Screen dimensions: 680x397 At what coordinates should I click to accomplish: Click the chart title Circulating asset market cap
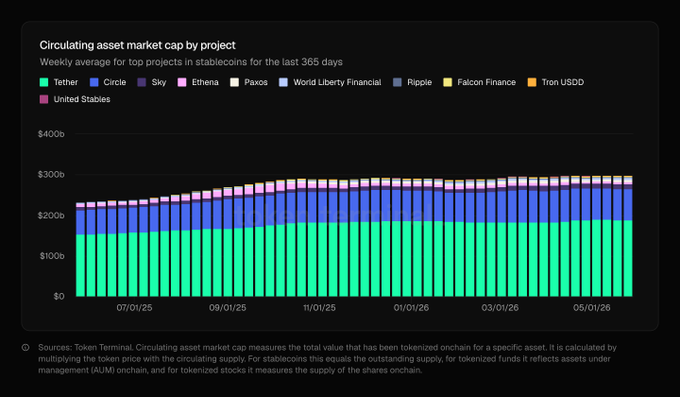(137, 45)
